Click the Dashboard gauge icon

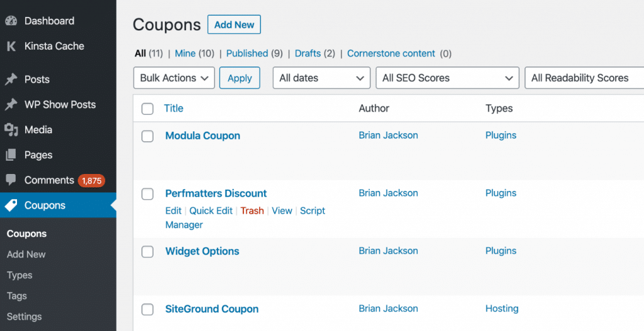[11, 21]
